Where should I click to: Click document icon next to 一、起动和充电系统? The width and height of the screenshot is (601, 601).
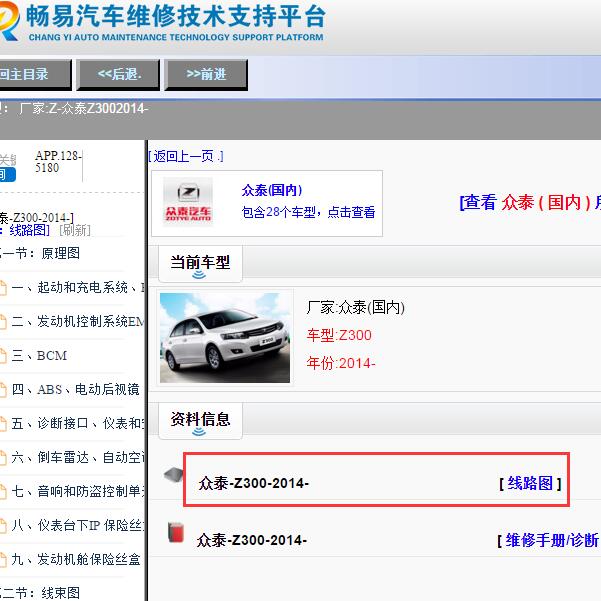tap(3, 288)
